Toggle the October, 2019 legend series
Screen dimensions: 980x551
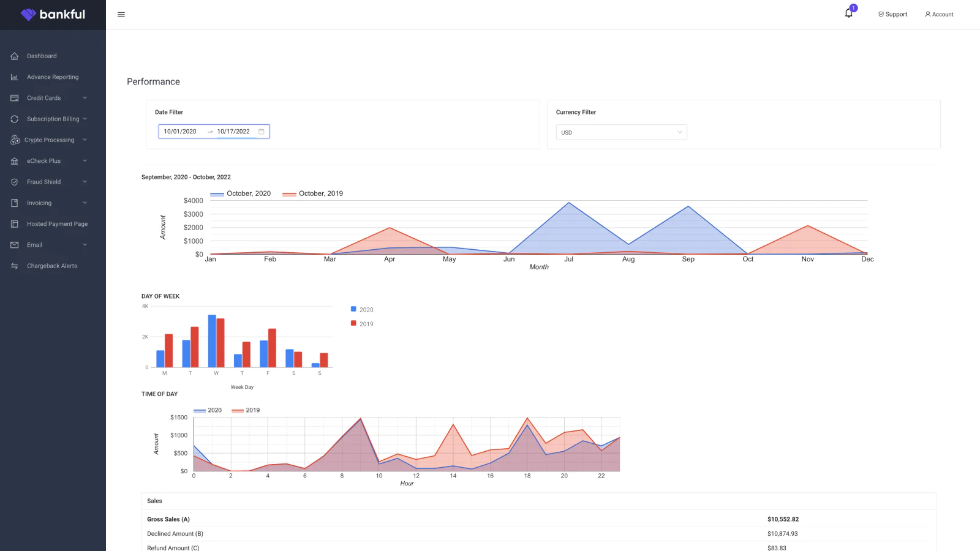(313, 193)
